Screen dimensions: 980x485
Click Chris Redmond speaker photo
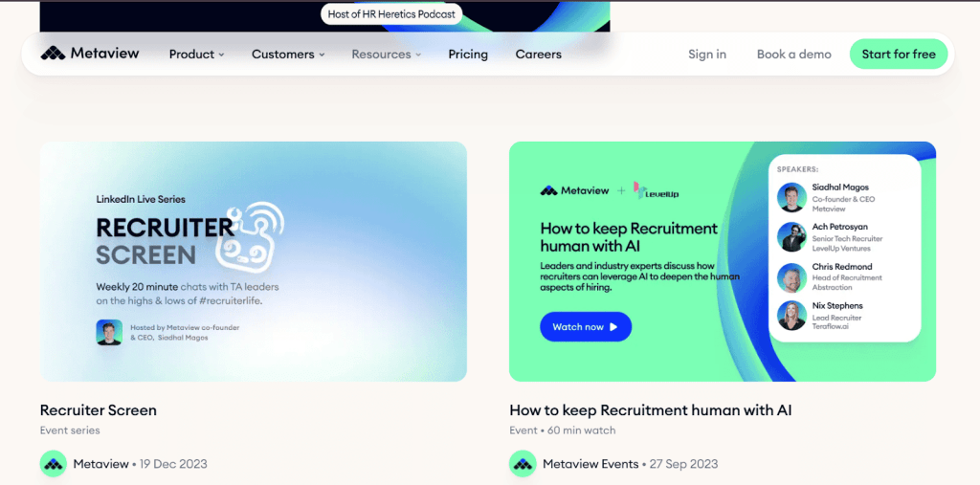tap(791, 276)
